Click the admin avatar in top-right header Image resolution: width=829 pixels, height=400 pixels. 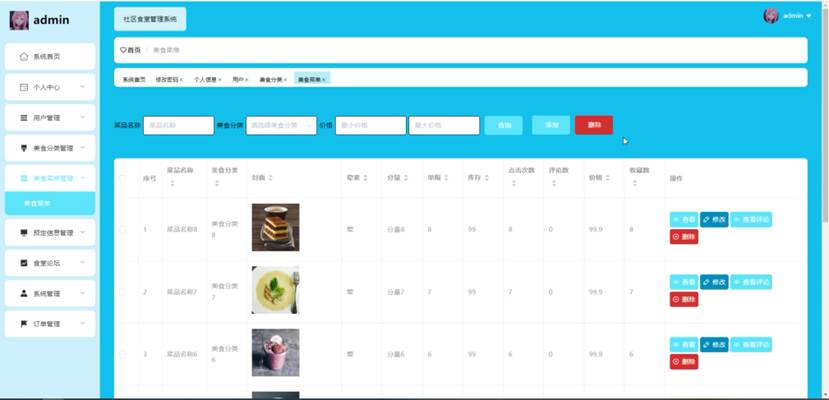coord(771,16)
